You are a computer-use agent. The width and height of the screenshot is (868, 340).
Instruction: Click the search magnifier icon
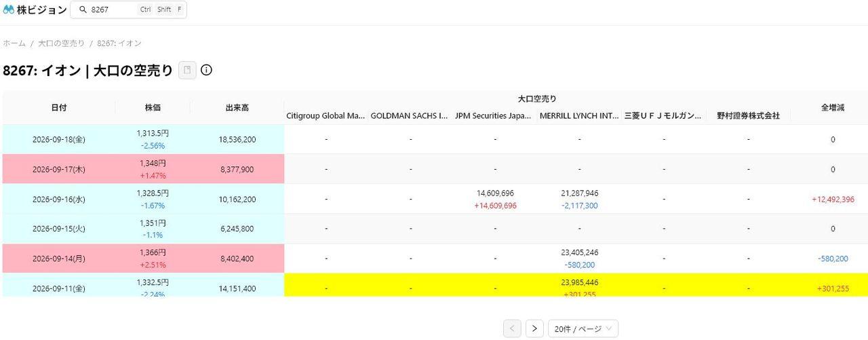[83, 10]
